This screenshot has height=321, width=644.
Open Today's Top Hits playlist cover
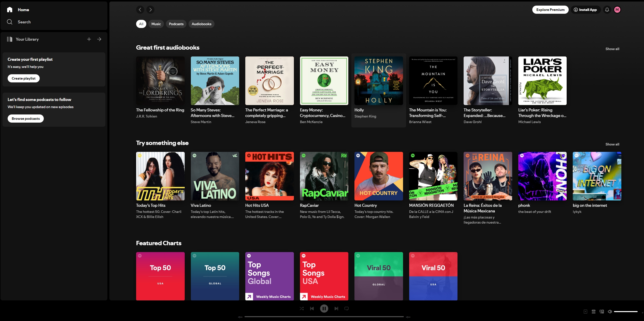(160, 176)
